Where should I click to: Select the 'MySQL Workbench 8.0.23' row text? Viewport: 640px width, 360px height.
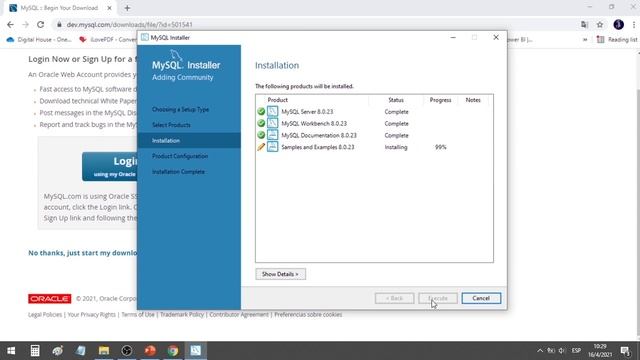coord(314,123)
